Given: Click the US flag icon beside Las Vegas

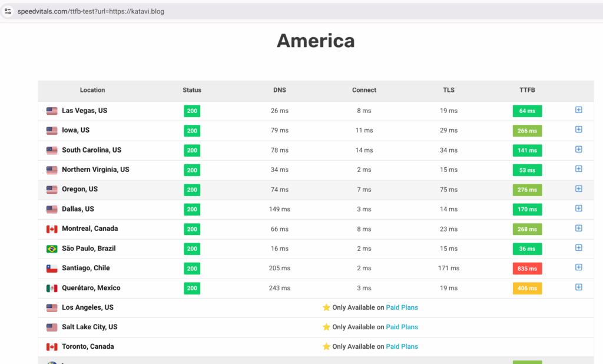Looking at the screenshot, I should (52, 111).
